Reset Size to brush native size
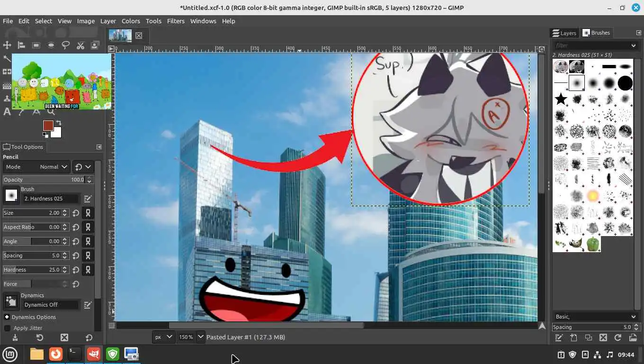The image size is (644, 364). click(x=76, y=213)
